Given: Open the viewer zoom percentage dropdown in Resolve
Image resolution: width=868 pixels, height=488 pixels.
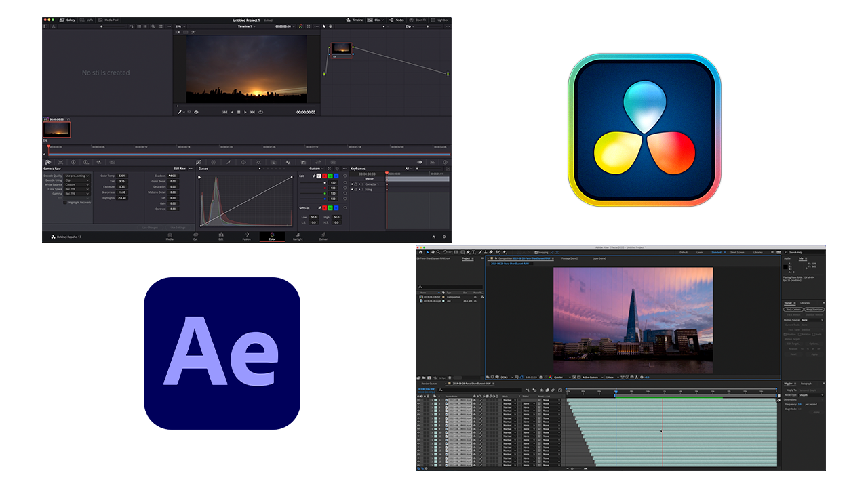Looking at the screenshot, I should (x=180, y=26).
